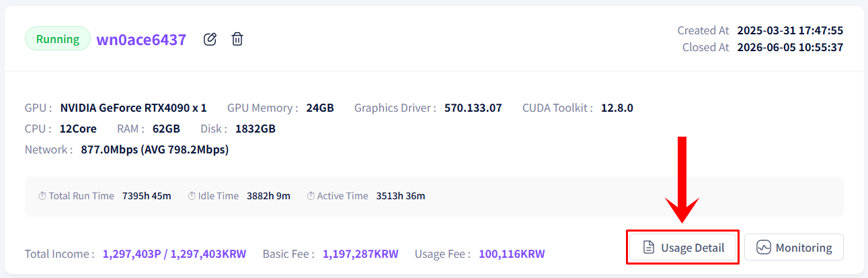Viewport: 868px width, 278px height.
Task: Select the Active Time value 3513h 36m
Action: 401,196
